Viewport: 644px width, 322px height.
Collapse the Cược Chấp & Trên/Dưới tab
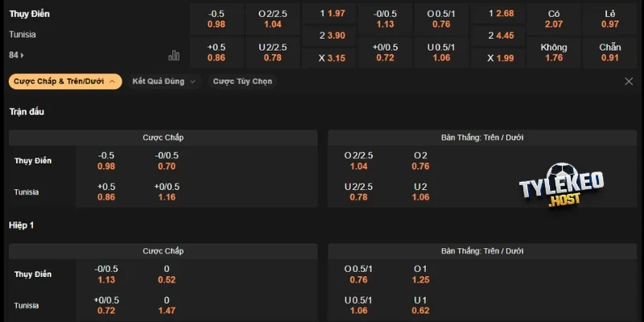click(65, 81)
